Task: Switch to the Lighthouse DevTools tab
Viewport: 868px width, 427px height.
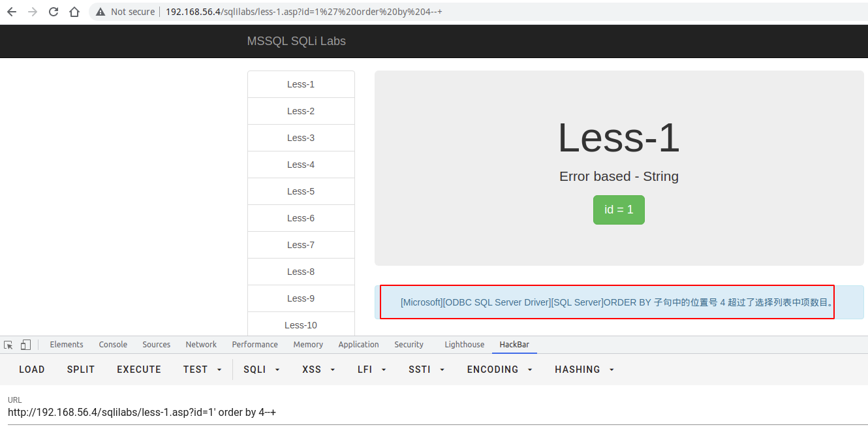Action: [x=465, y=345]
